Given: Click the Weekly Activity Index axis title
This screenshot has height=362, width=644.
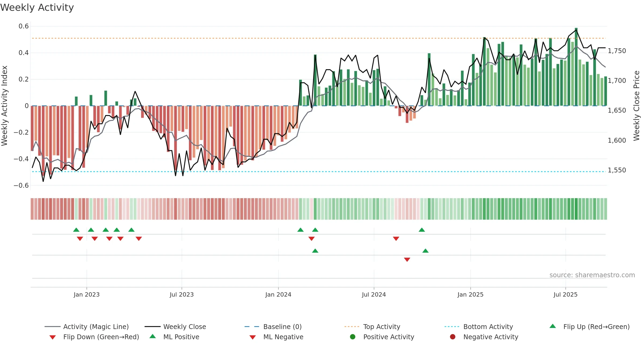Looking at the screenshot, I should [x=4, y=106].
